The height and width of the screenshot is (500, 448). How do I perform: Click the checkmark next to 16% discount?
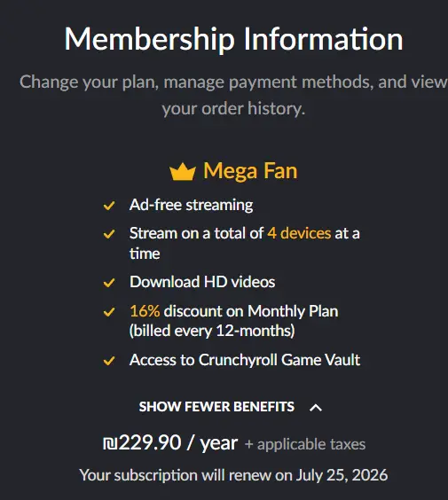point(109,312)
